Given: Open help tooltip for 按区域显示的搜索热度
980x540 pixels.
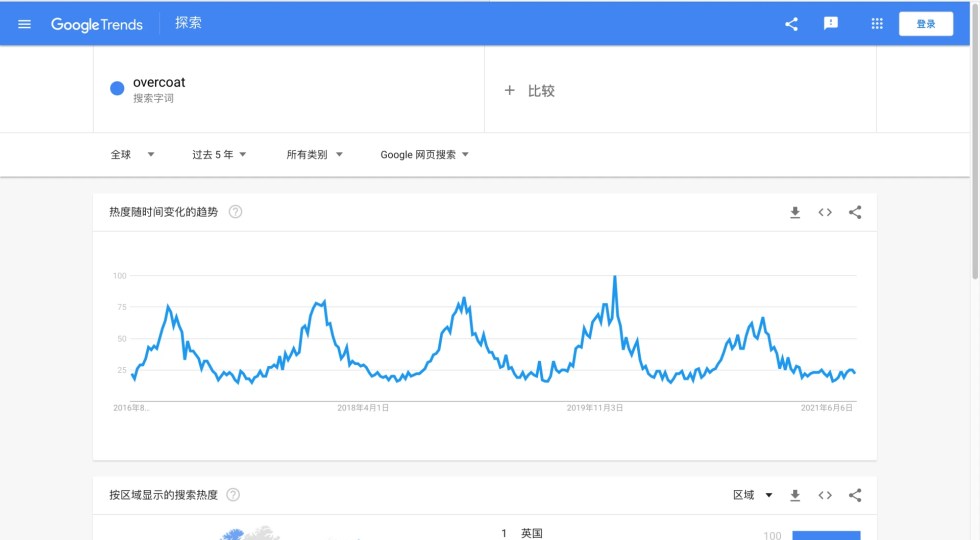Looking at the screenshot, I should pyautogui.click(x=233, y=495).
